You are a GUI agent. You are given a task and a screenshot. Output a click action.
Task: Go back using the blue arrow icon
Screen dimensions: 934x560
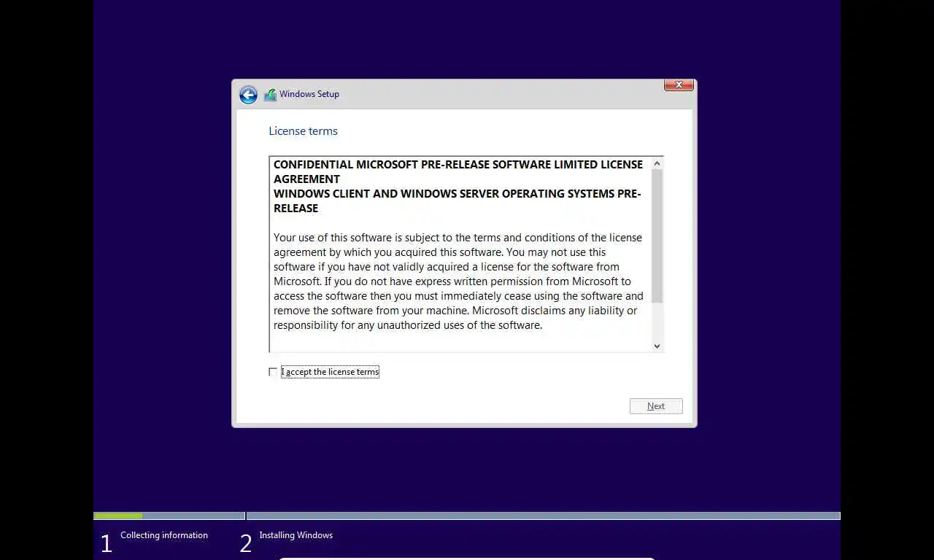coord(248,95)
